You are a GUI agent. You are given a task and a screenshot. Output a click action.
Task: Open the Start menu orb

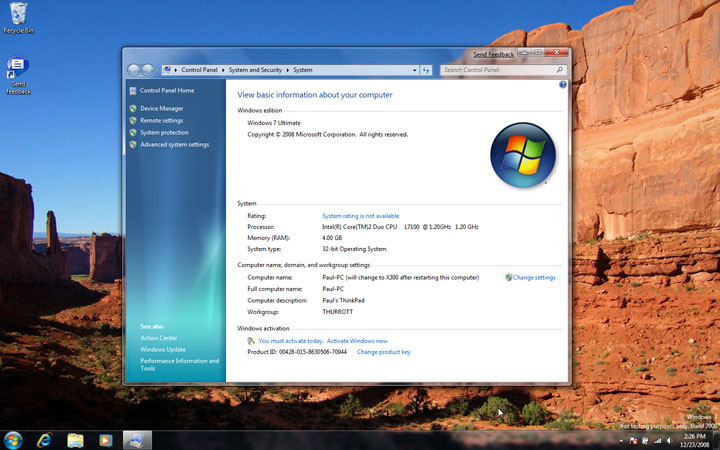point(12,440)
